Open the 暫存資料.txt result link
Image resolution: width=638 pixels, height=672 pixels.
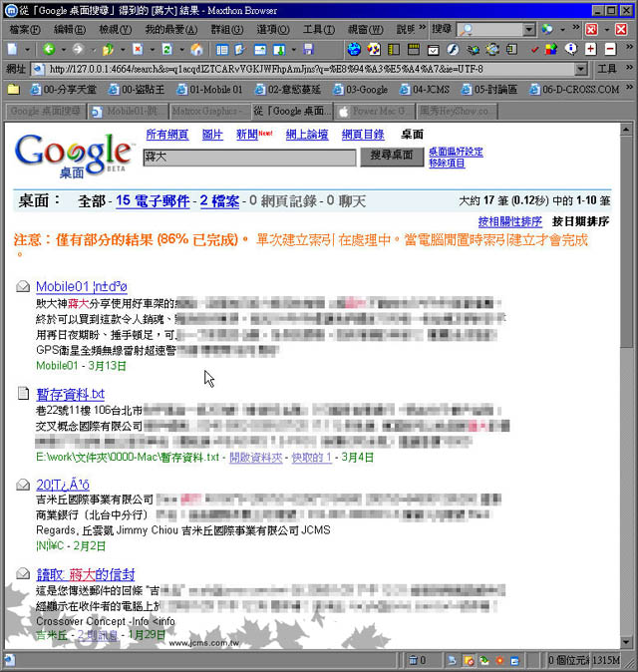(x=70, y=394)
